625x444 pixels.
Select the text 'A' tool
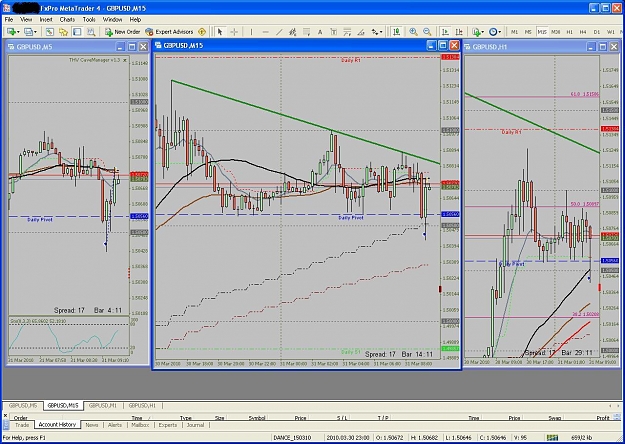click(320, 32)
